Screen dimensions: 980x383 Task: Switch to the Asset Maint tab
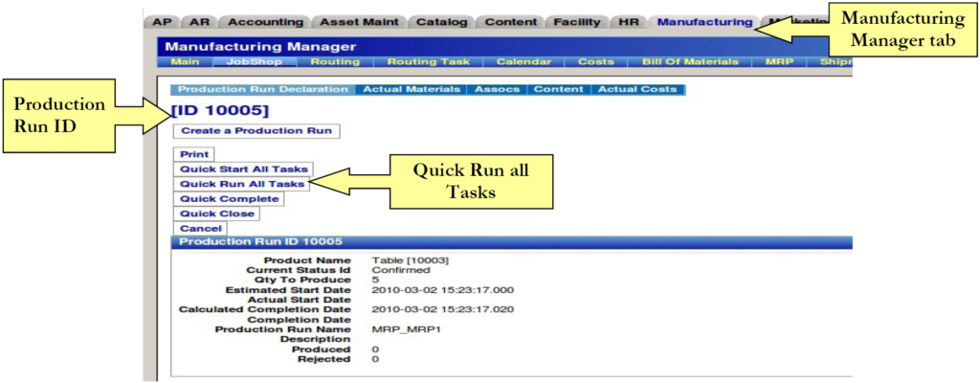362,22
